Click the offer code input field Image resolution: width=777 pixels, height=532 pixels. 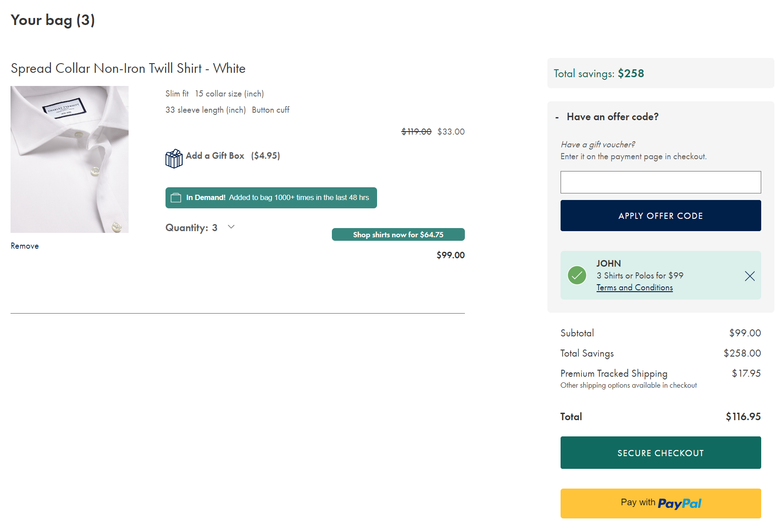[x=660, y=182]
